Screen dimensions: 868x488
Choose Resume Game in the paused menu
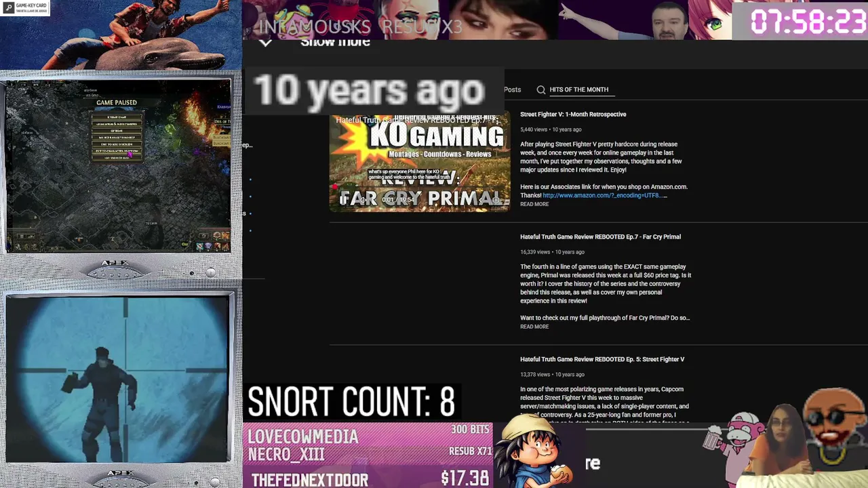point(117,117)
